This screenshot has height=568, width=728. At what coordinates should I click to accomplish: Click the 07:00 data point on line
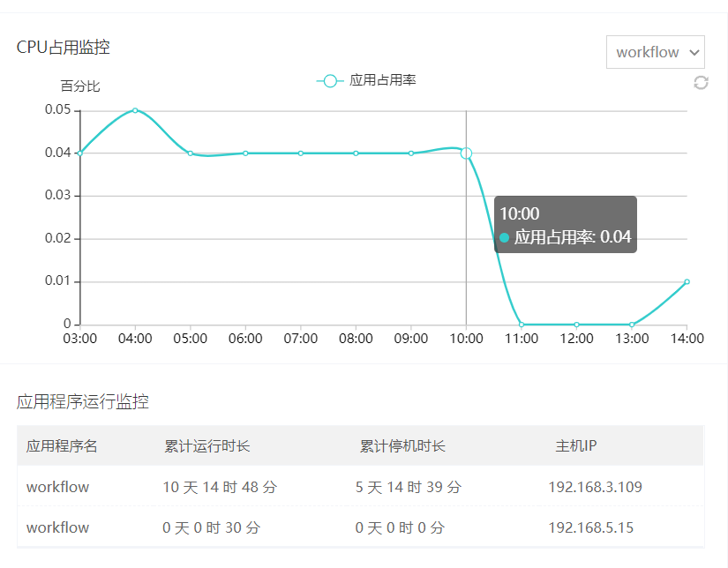coord(301,153)
